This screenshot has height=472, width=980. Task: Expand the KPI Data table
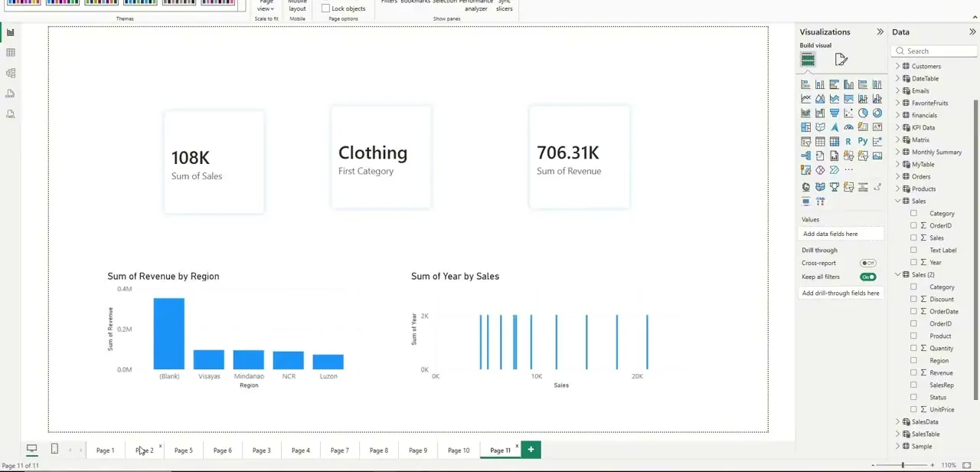897,128
